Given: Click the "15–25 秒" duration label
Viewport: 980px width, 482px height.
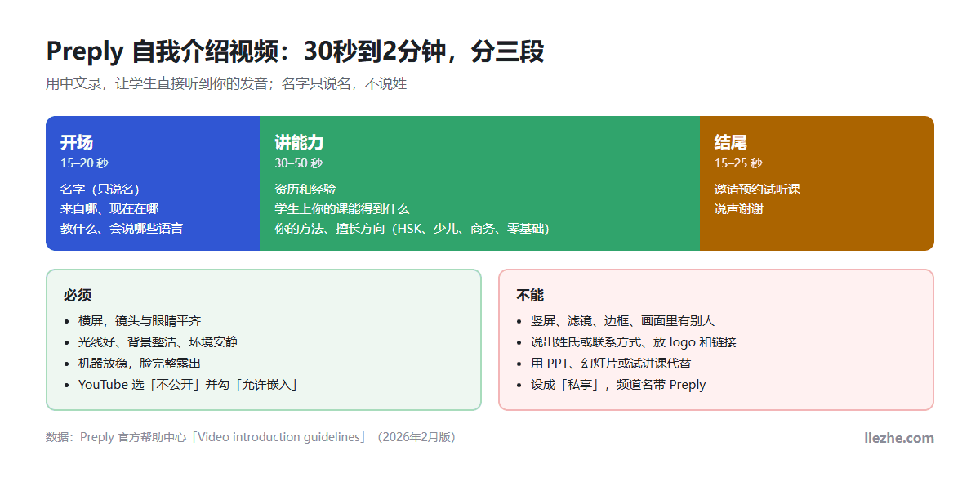Looking at the screenshot, I should point(738,163).
